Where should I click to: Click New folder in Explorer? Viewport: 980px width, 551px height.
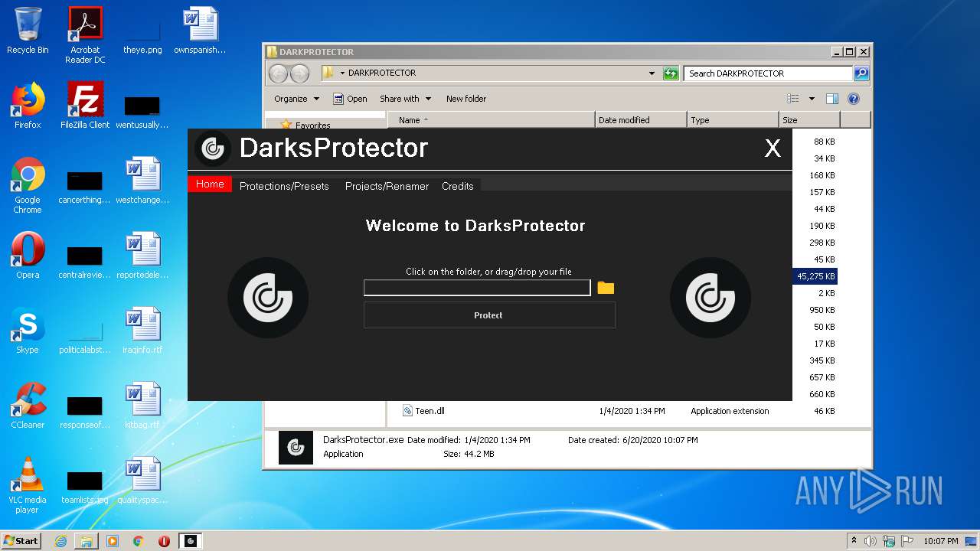[466, 99]
